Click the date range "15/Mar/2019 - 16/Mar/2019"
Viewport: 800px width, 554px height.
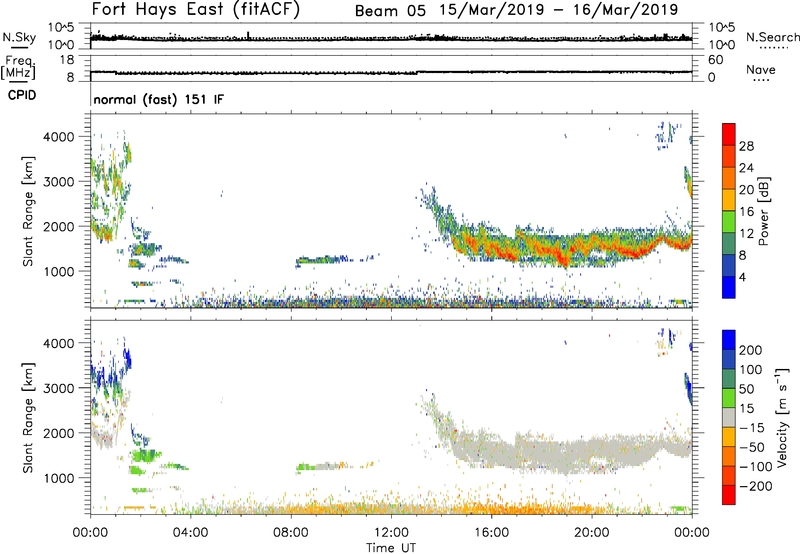[x=559, y=9]
